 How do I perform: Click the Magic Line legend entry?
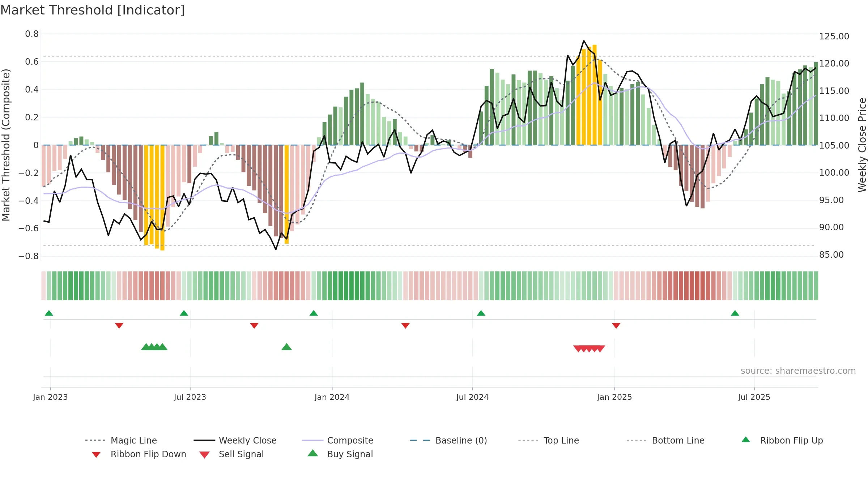coord(121,440)
